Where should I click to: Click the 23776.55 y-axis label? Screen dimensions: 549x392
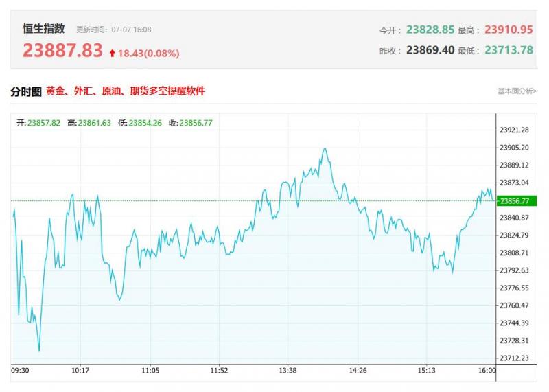[x=514, y=288]
